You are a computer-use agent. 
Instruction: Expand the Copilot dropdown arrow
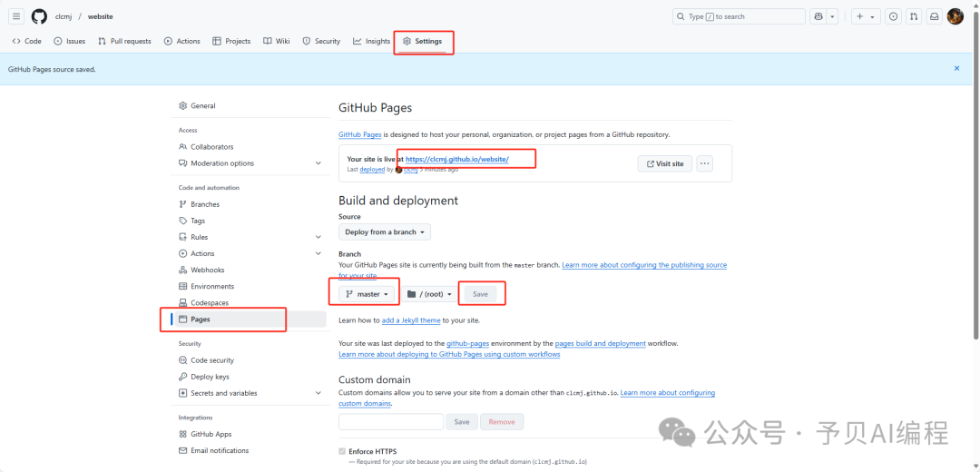click(832, 17)
